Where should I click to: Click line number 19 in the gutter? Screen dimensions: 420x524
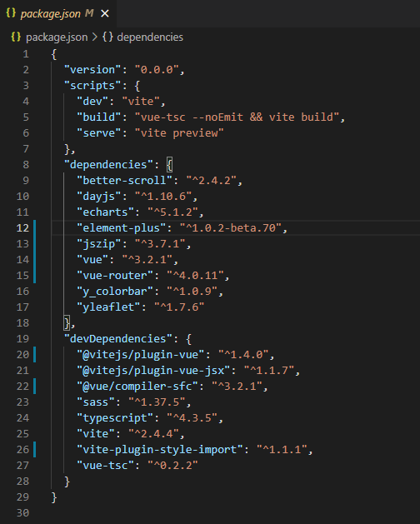tap(22, 339)
